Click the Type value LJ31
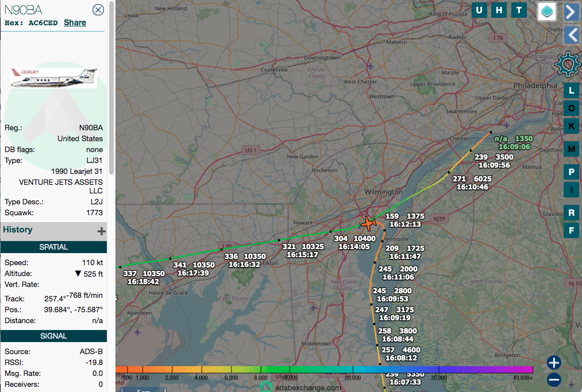 95,161
